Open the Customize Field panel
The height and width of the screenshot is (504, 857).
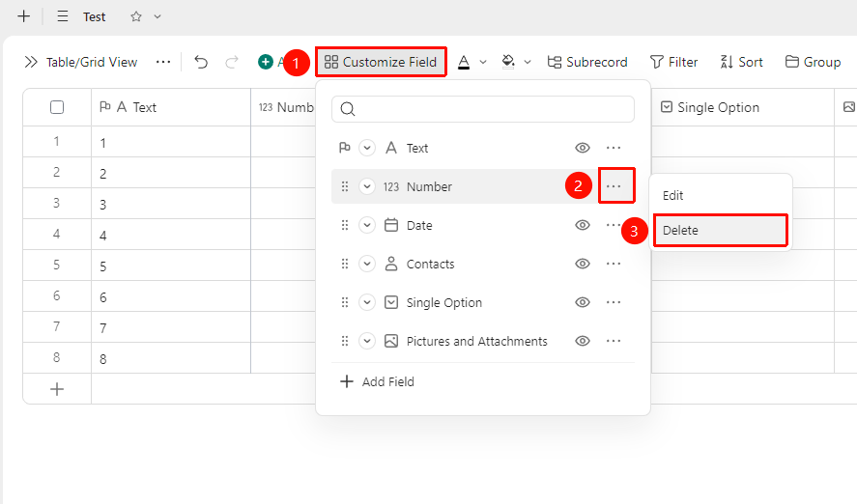(x=381, y=62)
